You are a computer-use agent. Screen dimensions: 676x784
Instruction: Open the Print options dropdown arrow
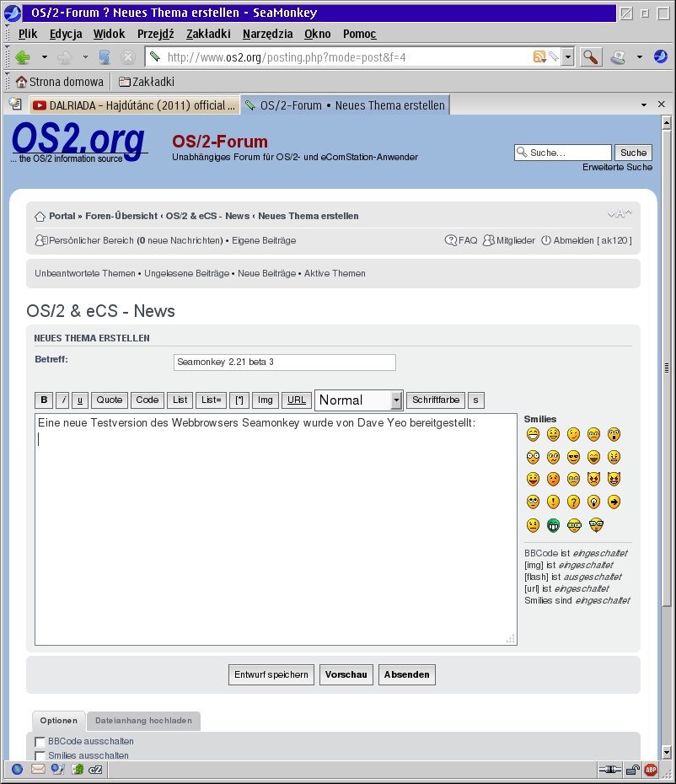pos(640,57)
